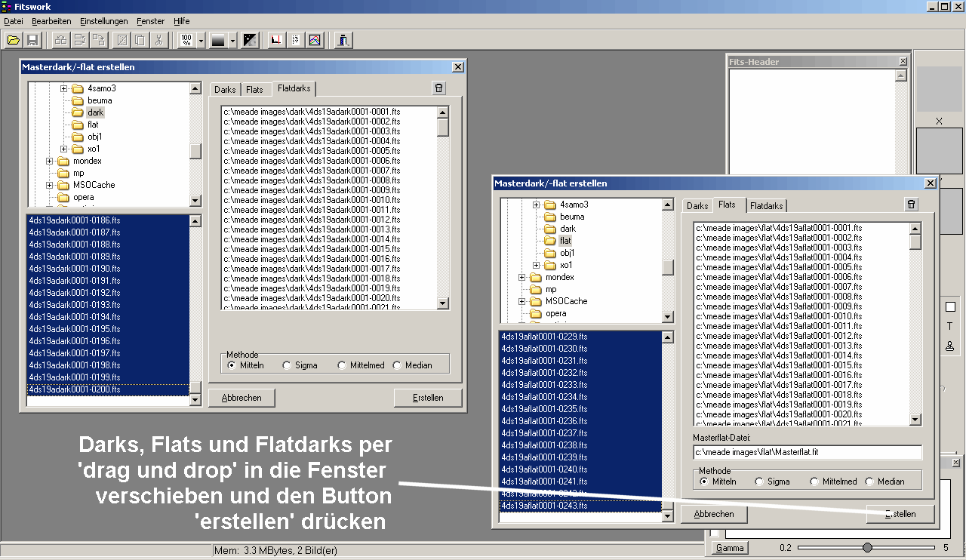Click the Masterflat-Datei path input field

click(x=807, y=452)
